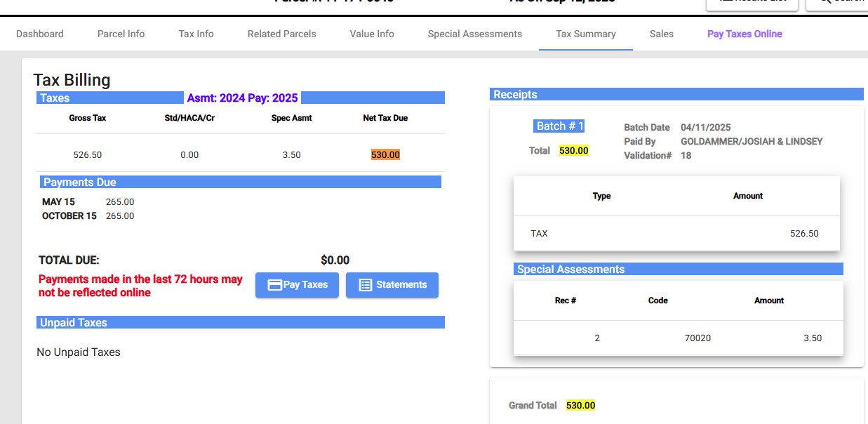Click the credit card icon on Pay Taxes
The width and height of the screenshot is (868, 424).
[x=275, y=285]
